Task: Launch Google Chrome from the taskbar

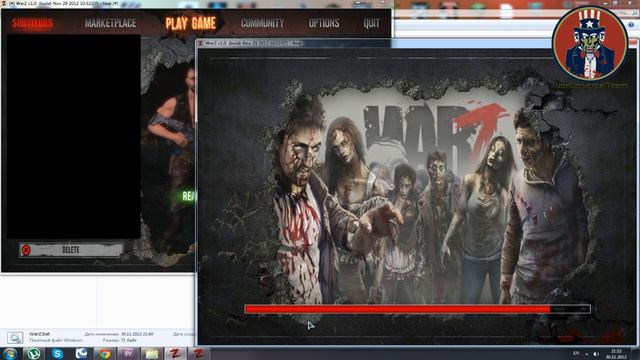Action: [x=104, y=353]
